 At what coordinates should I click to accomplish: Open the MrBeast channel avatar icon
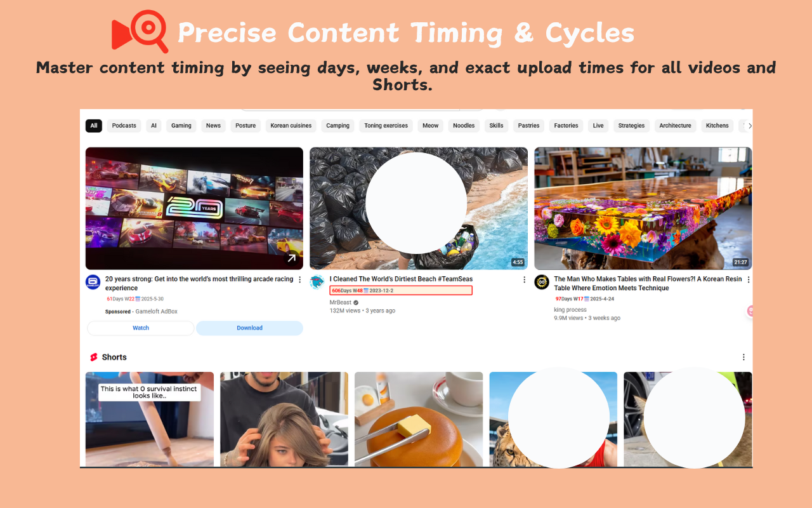pyautogui.click(x=317, y=283)
